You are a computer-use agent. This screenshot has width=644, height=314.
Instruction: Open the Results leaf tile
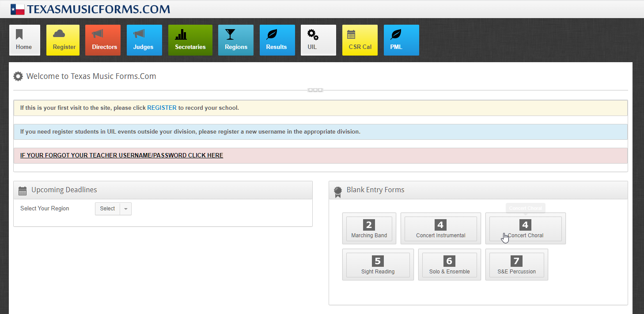[x=277, y=40]
